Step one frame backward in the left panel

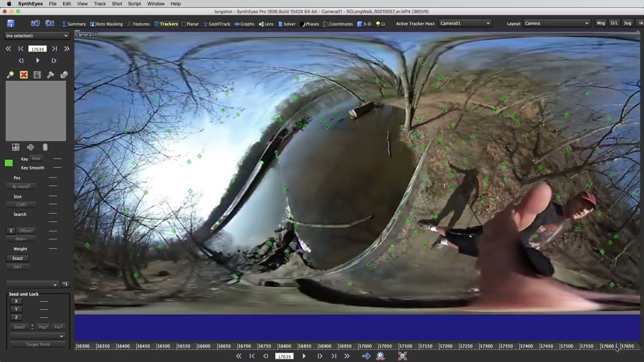click(x=21, y=60)
